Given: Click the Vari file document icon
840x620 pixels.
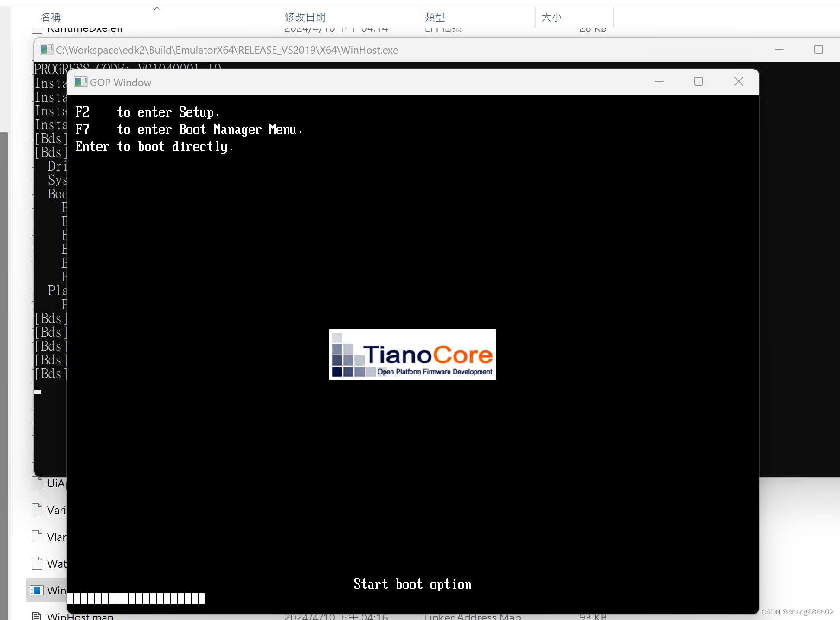Looking at the screenshot, I should click(x=37, y=510).
